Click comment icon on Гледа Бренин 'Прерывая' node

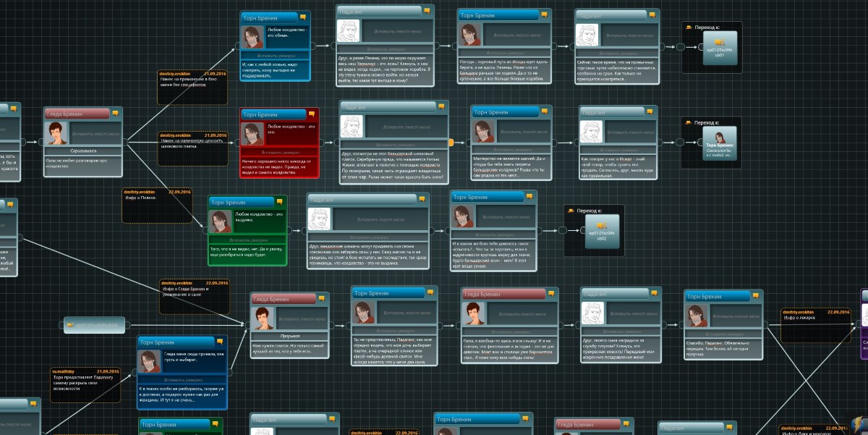[x=321, y=298]
